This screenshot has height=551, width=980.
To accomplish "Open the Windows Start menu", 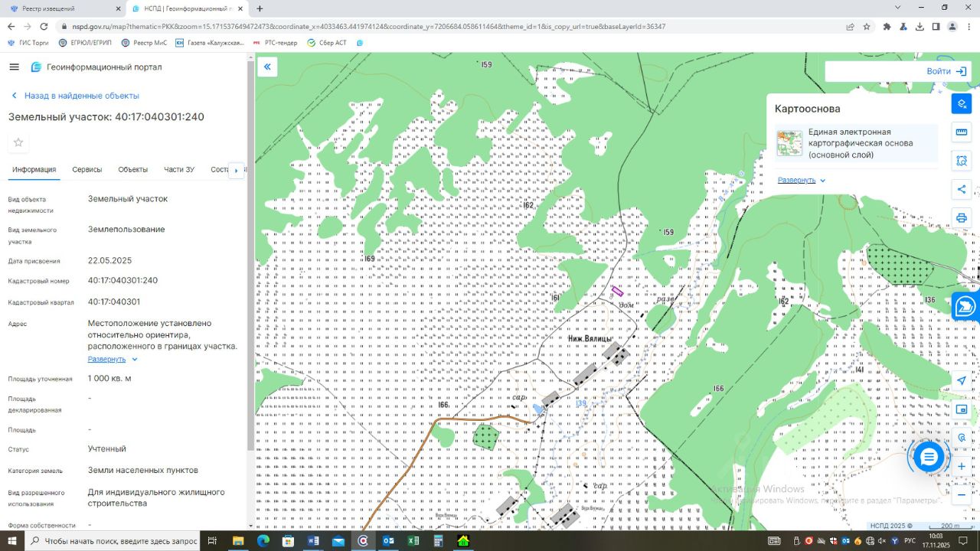I will pyautogui.click(x=11, y=541).
